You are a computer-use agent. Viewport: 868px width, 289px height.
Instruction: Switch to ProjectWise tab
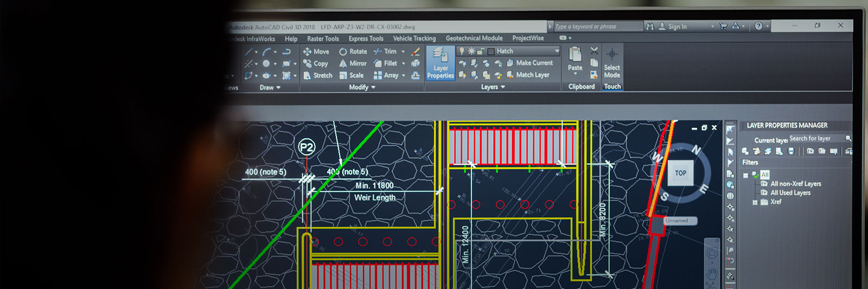(528, 38)
